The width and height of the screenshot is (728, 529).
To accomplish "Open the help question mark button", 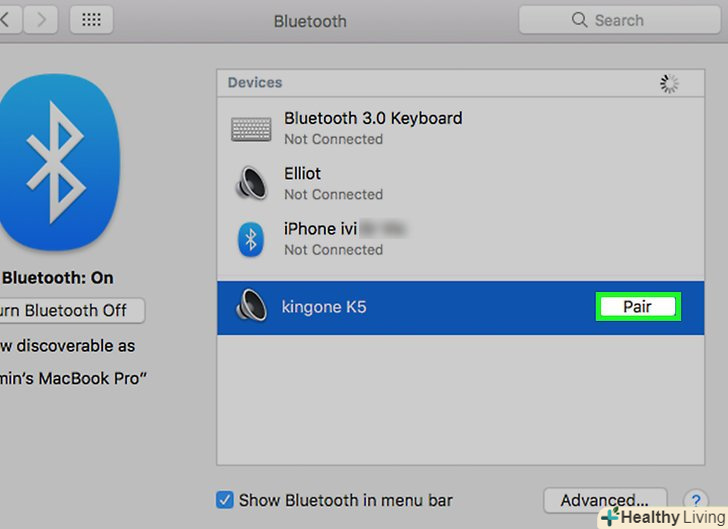I will click(696, 500).
